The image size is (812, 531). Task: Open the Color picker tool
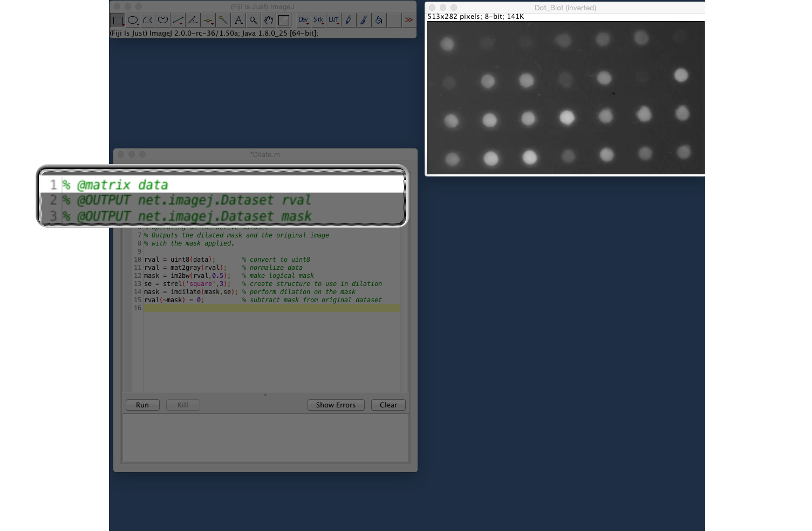click(284, 21)
